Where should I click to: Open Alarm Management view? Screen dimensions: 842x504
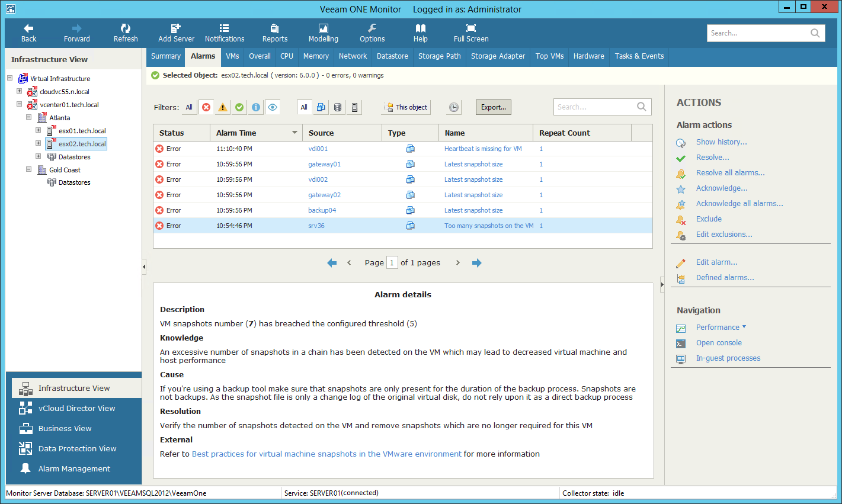pos(76,468)
